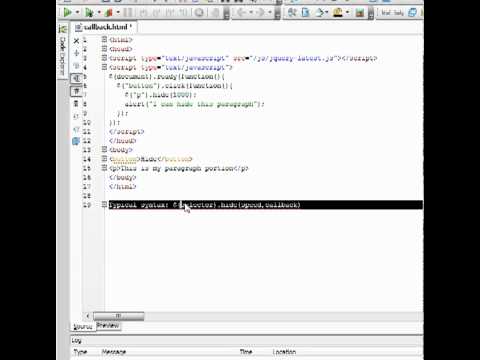Click the $("p").hide(1000) code line
480x360 pixels.
[161, 95]
